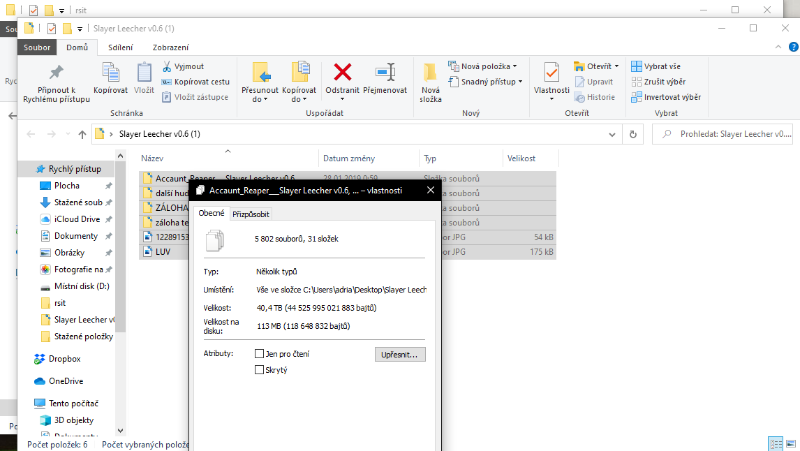Refresh the folder view
Image resolution: width=800 pixels, height=451 pixels.
pyautogui.click(x=633, y=134)
